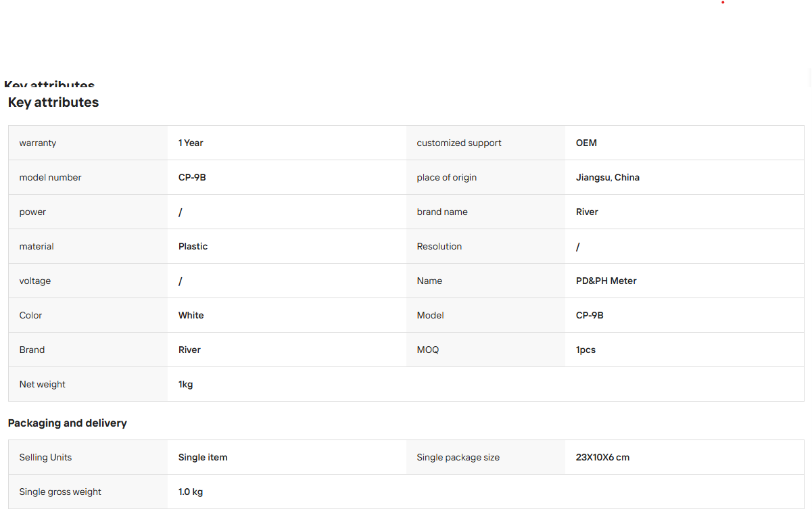Click the place of origin Jiangsu, China

608,177
